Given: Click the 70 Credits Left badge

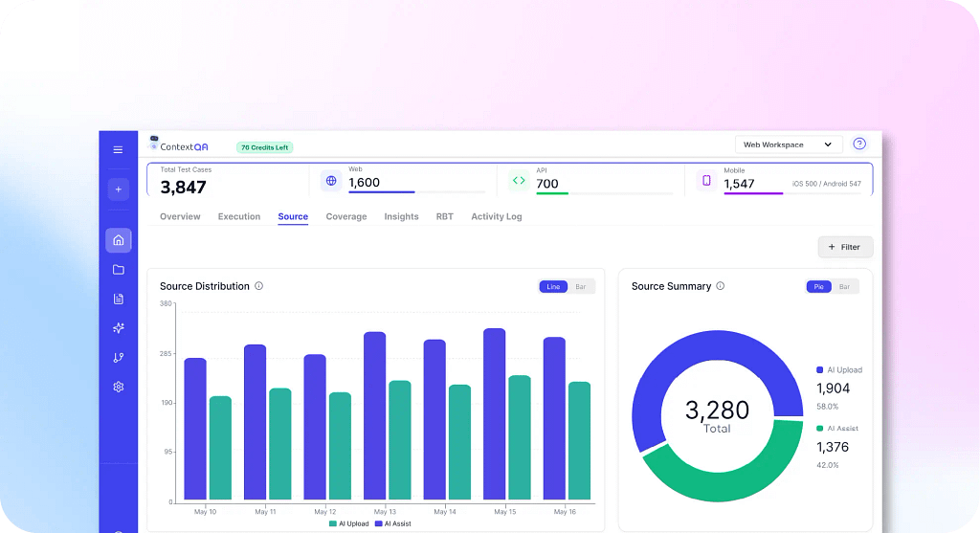Looking at the screenshot, I should point(265,147).
